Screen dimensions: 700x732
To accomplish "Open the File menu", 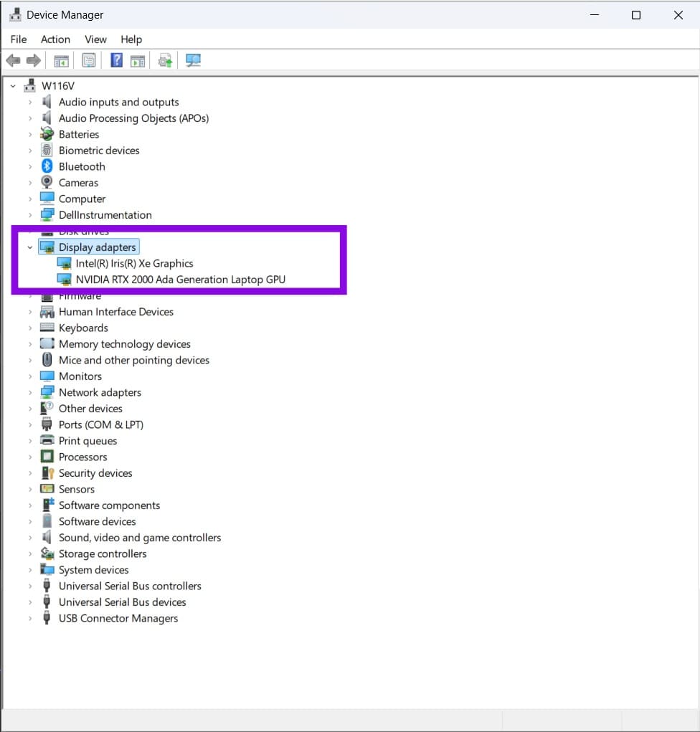I will coord(19,39).
